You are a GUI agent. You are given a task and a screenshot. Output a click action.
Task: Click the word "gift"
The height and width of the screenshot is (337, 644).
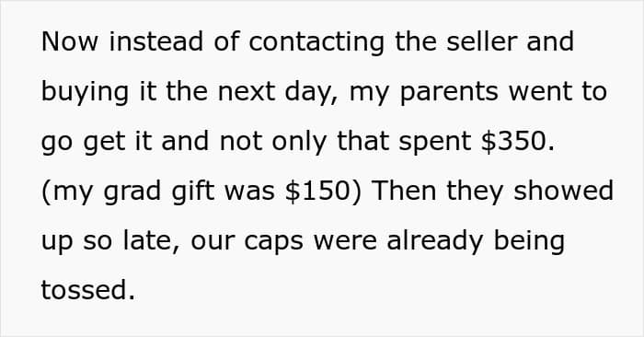click(x=192, y=192)
